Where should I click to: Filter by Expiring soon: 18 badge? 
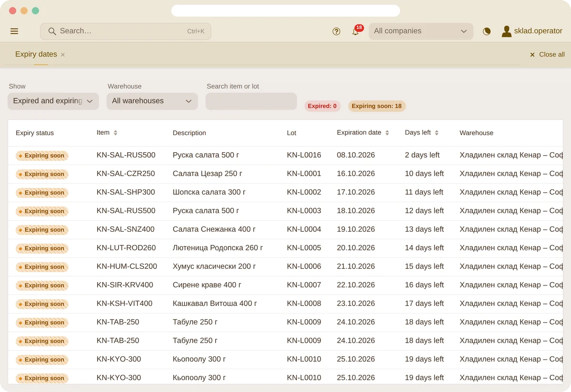(377, 106)
